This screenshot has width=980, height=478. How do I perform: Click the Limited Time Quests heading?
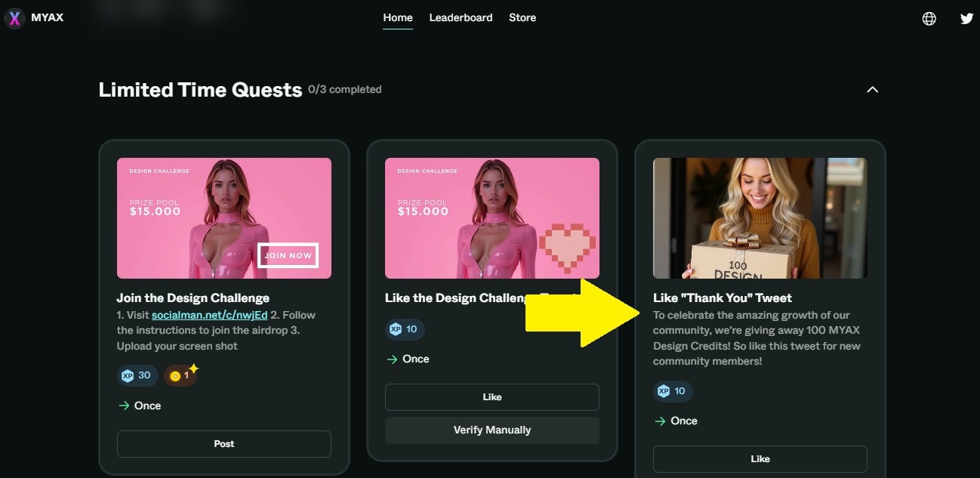point(200,89)
